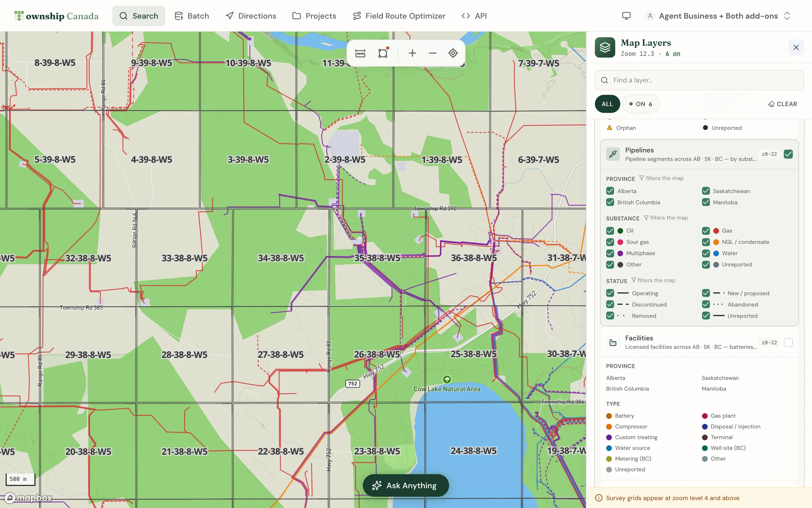Click the search magnifier in layer finder
Image resolution: width=812 pixels, height=508 pixels.
point(605,80)
